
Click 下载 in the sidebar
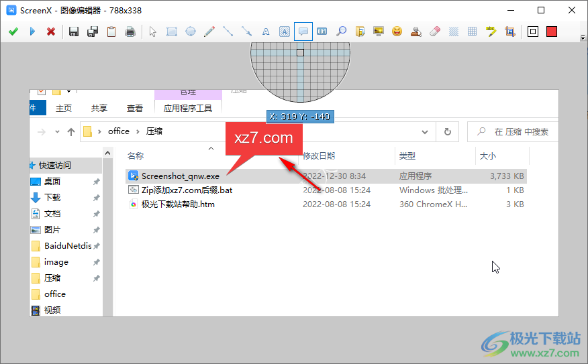tap(52, 198)
